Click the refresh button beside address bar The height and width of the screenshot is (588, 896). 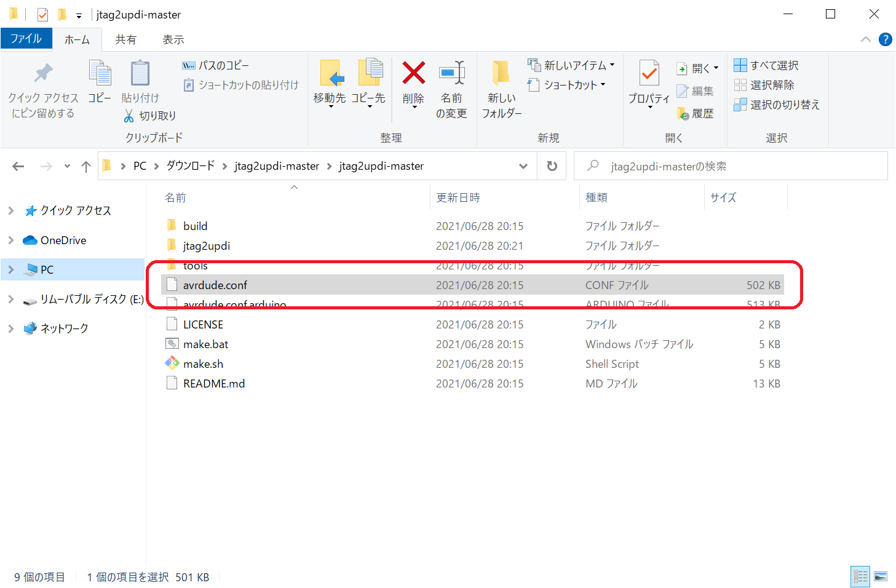coord(552,166)
